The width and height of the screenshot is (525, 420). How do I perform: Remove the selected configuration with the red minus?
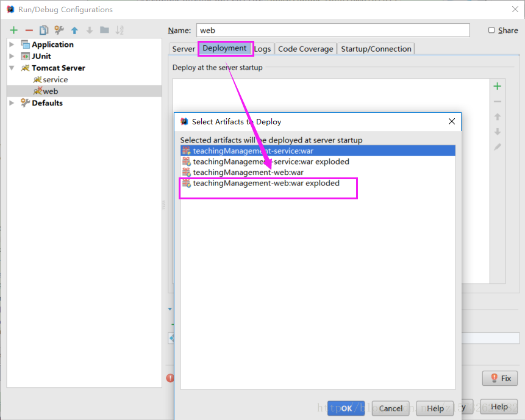tap(29, 30)
